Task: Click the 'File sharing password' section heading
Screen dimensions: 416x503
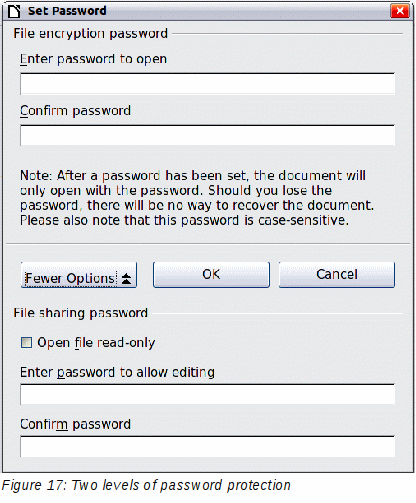Action: click(x=80, y=313)
